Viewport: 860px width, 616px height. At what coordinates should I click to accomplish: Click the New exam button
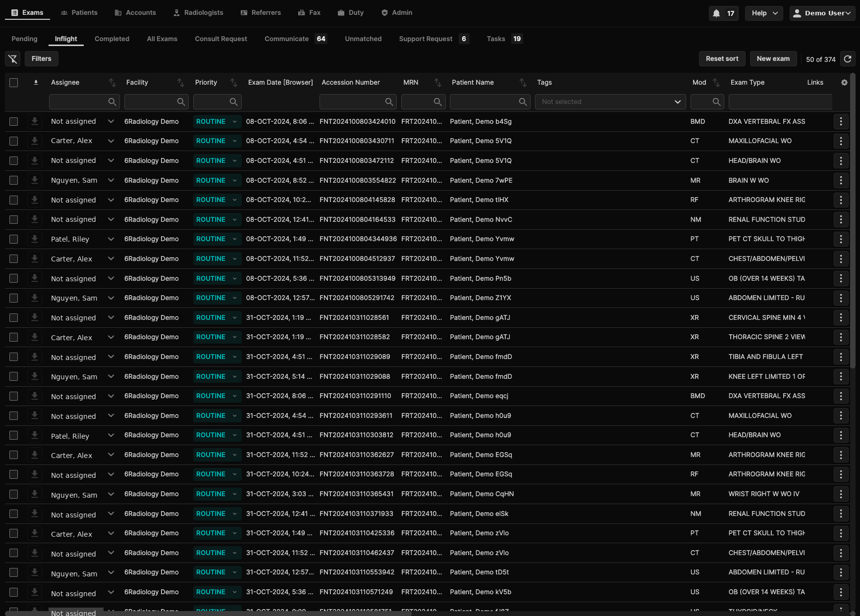pyautogui.click(x=773, y=58)
